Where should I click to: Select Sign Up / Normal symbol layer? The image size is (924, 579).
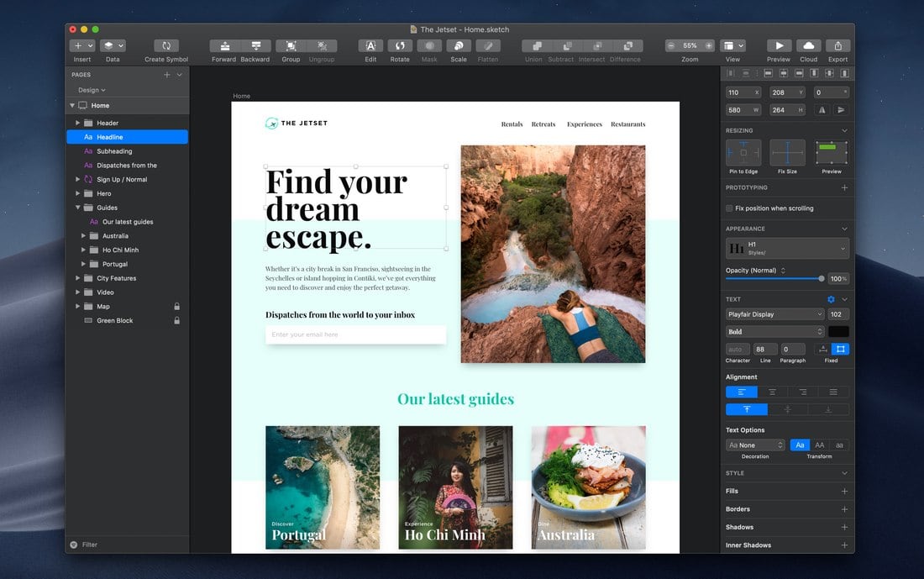point(128,180)
